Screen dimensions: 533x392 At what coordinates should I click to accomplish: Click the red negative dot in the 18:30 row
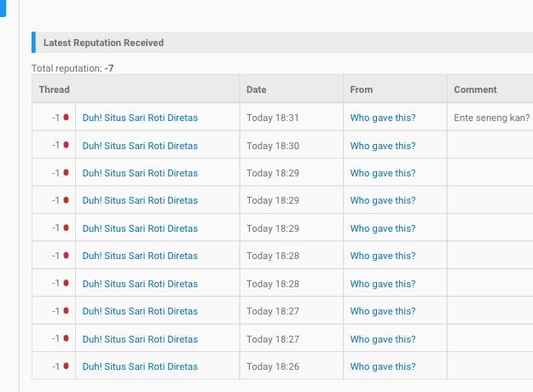pyautogui.click(x=66, y=145)
